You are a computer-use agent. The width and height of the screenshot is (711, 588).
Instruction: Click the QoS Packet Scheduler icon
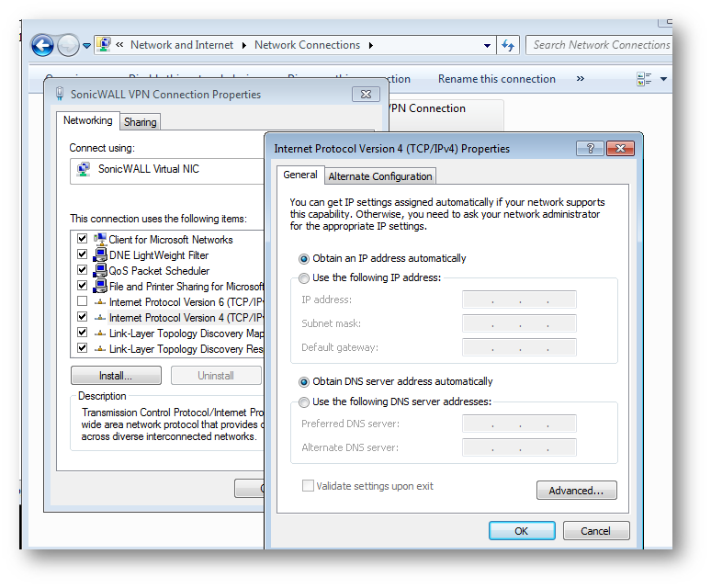100,270
